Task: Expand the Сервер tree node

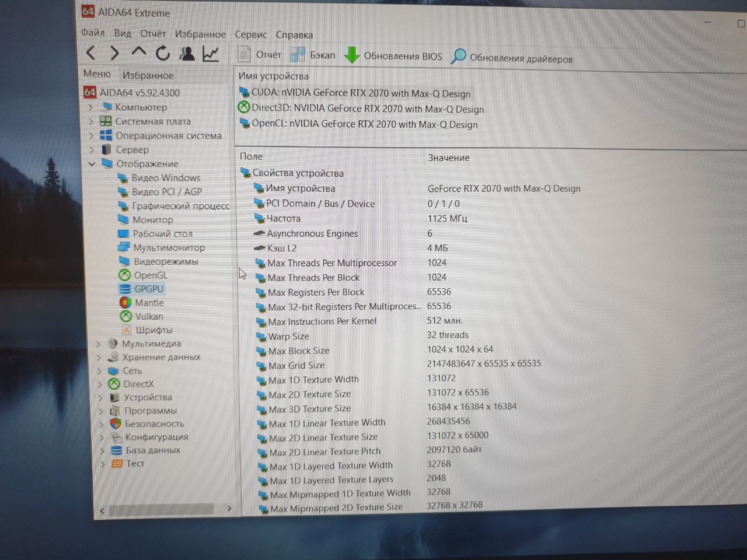Action: click(92, 150)
